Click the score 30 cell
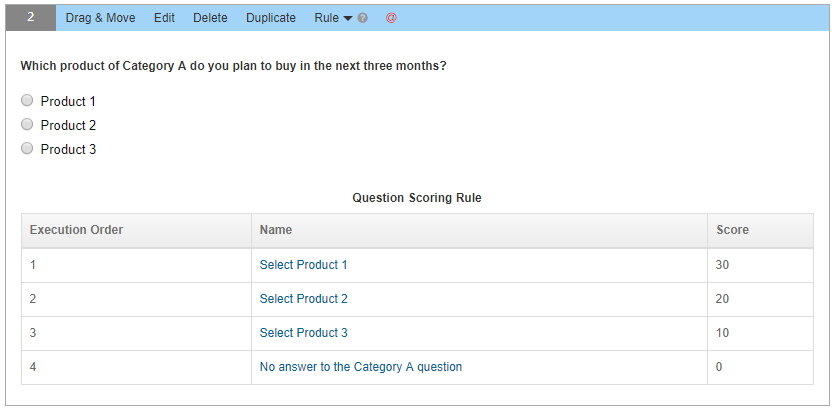 coord(761,265)
